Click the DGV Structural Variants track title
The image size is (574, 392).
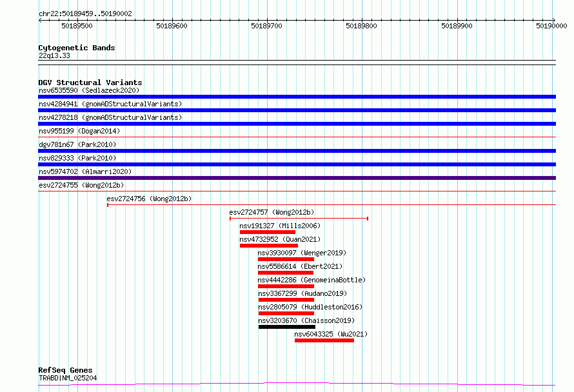(x=90, y=83)
